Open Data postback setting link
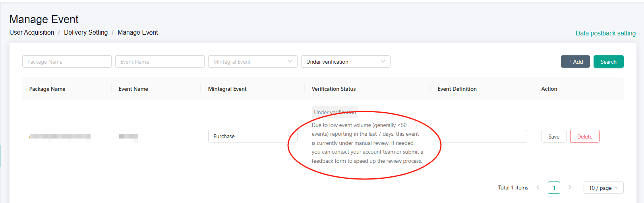This screenshot has width=644, height=203. coord(605,33)
